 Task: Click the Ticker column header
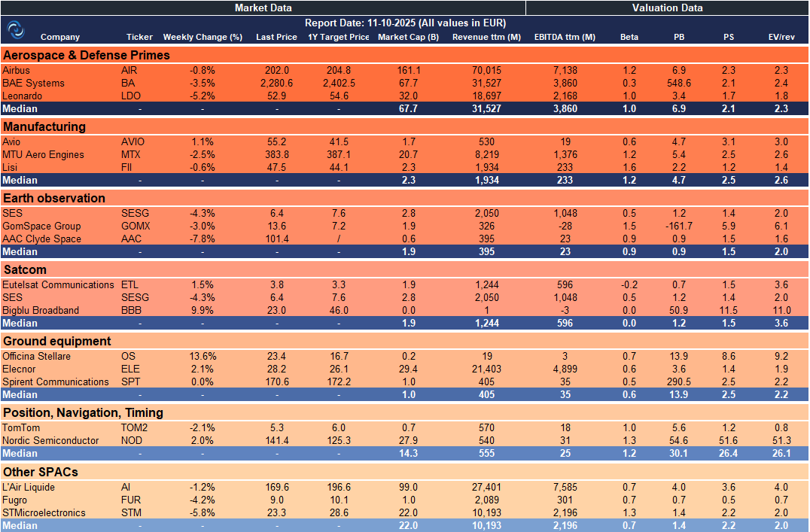[139, 37]
